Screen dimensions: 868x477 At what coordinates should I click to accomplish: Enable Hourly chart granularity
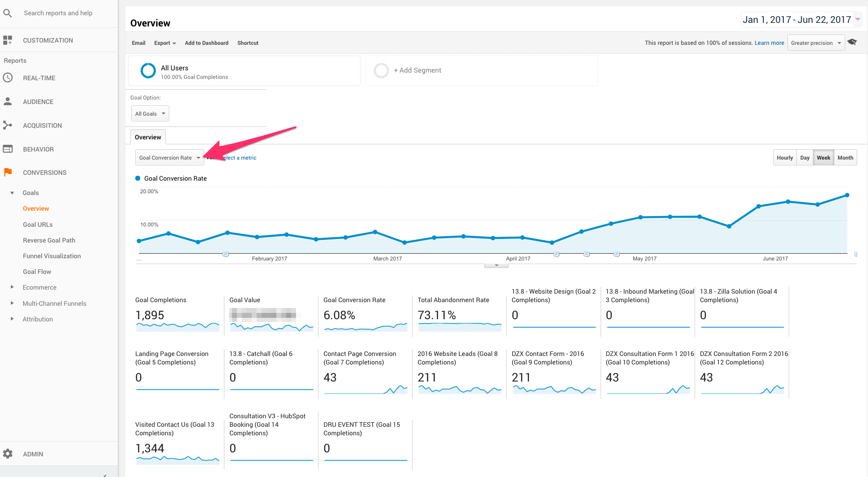pos(785,157)
